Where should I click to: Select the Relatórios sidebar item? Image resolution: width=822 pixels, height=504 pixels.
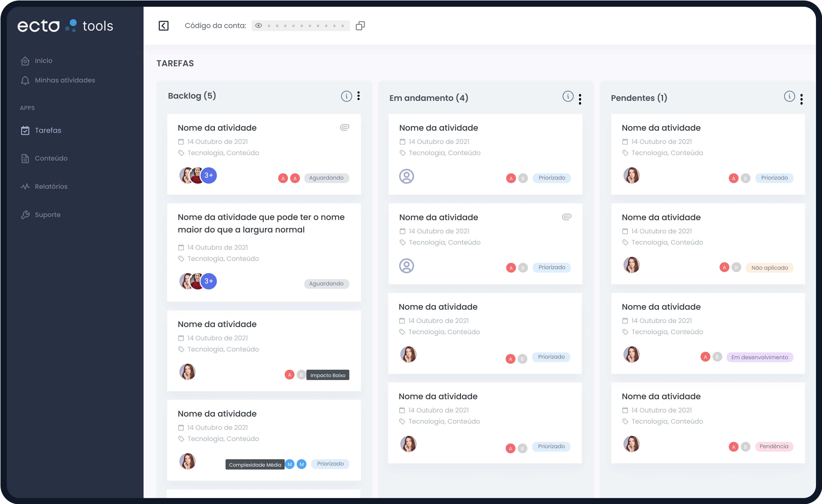click(51, 186)
